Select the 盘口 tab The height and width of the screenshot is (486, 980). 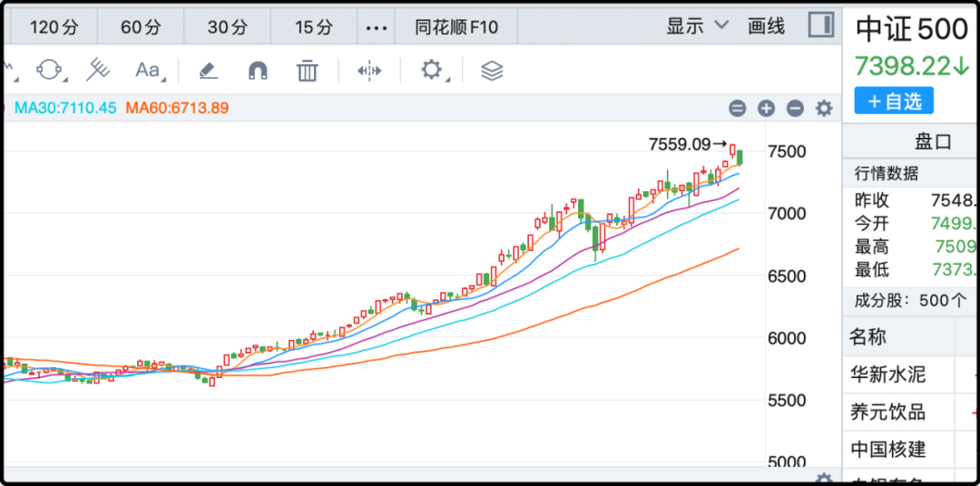(933, 141)
